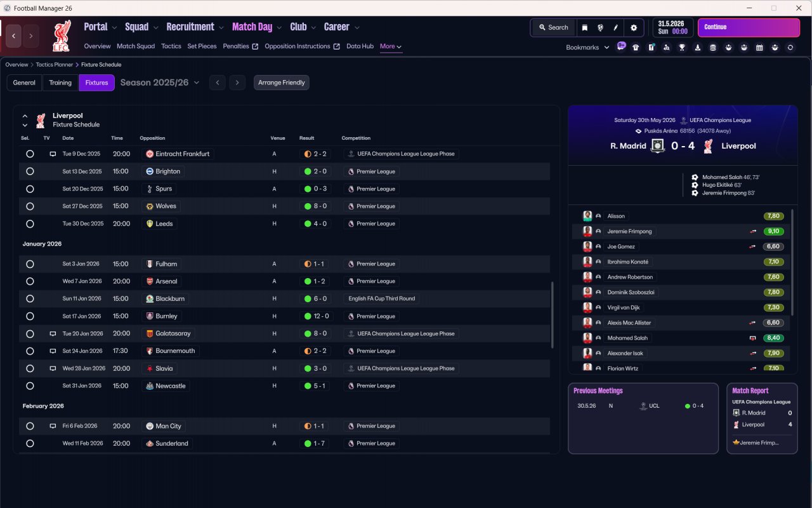Open the Fixtures tab
The width and height of the screenshot is (812, 508).
[x=96, y=83]
